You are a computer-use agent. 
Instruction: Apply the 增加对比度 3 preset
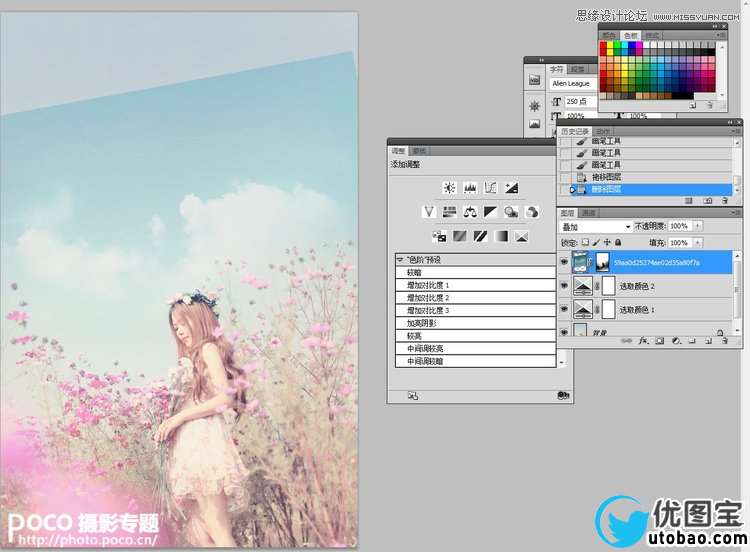click(475, 310)
